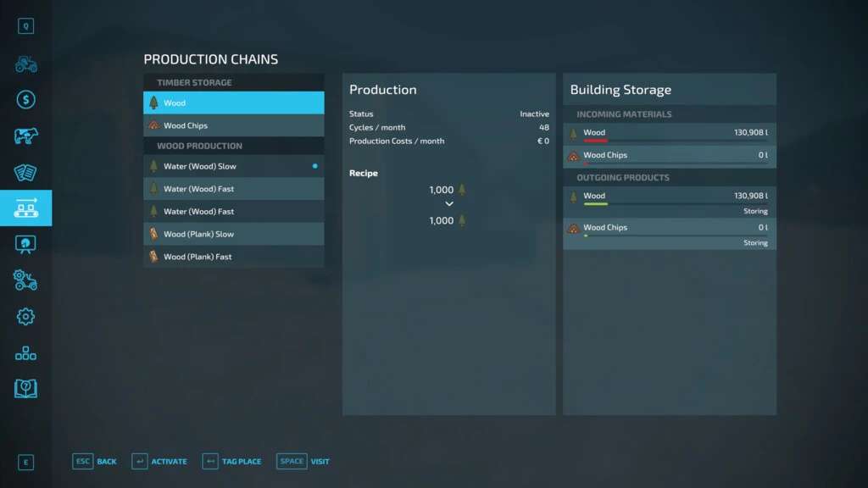Open the help book icon
Image resolution: width=868 pixels, height=488 pixels.
(25, 388)
